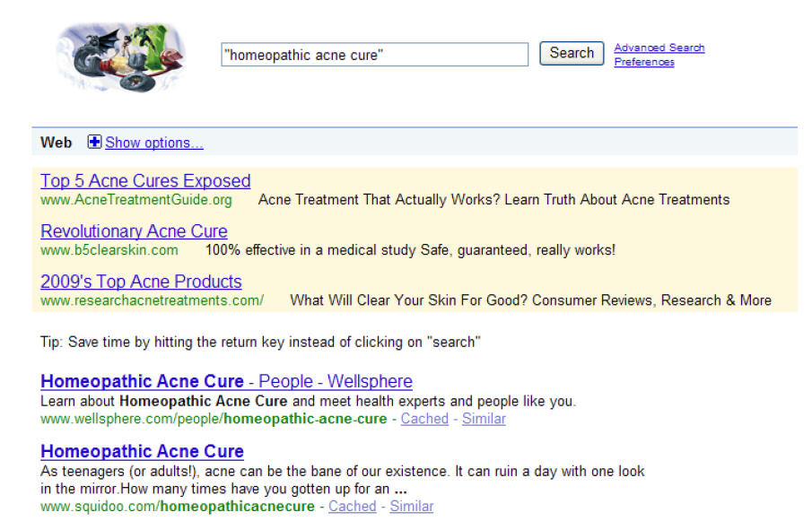Screen dimensions: 812x521
Task: Open the Cached link for the Wellsphere result
Action: 424,419
